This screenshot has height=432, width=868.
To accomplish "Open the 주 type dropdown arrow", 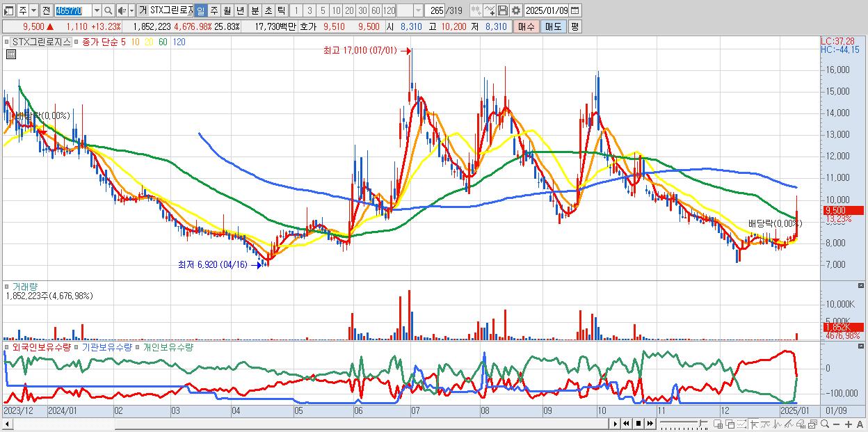I will pos(33,10).
